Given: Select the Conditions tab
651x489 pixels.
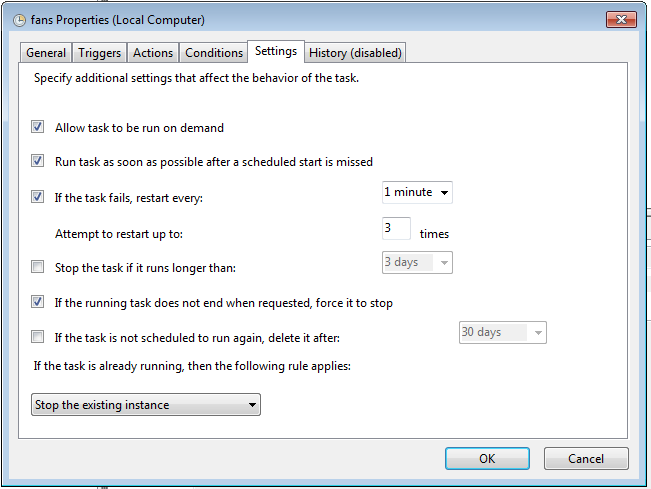Looking at the screenshot, I should tap(214, 53).
